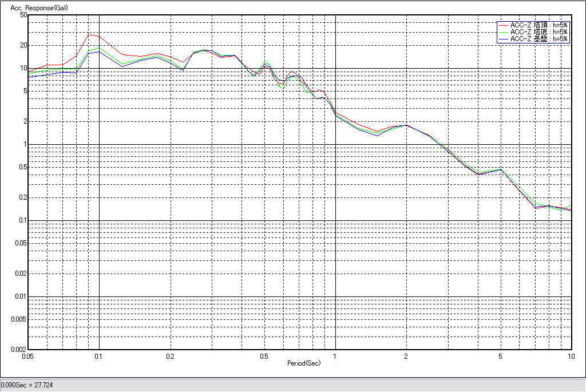Click the 0.1 label on the period axis
The width and height of the screenshot is (586, 392).
(99, 356)
